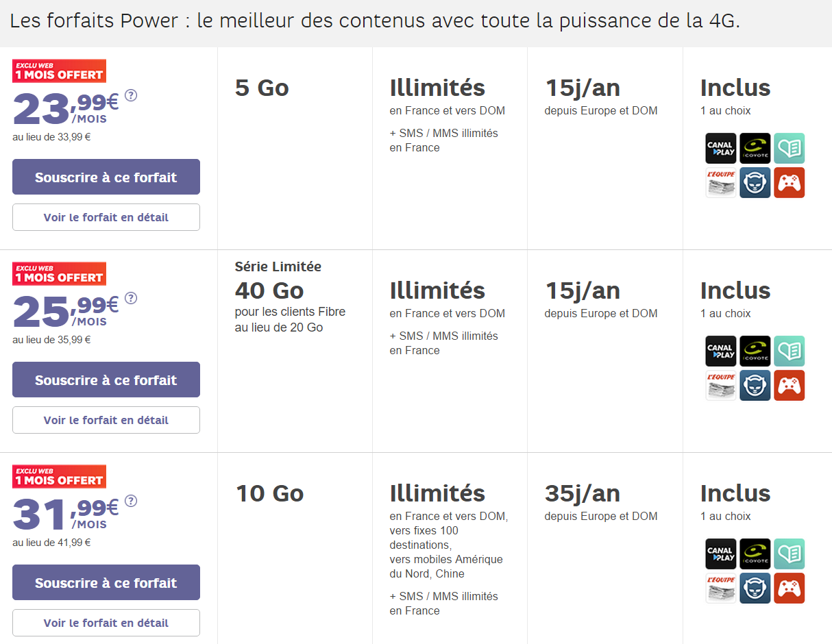This screenshot has height=644, width=832.
Task: Click Voir le forfait en détail for 31,99€
Action: 106,623
